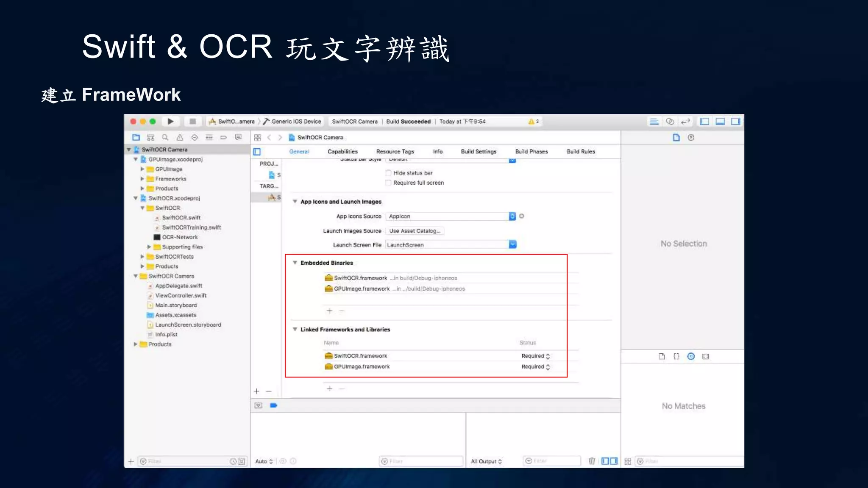Screen dimensions: 868x488
Task: Expand the Supporting files folder
Action: (x=149, y=247)
